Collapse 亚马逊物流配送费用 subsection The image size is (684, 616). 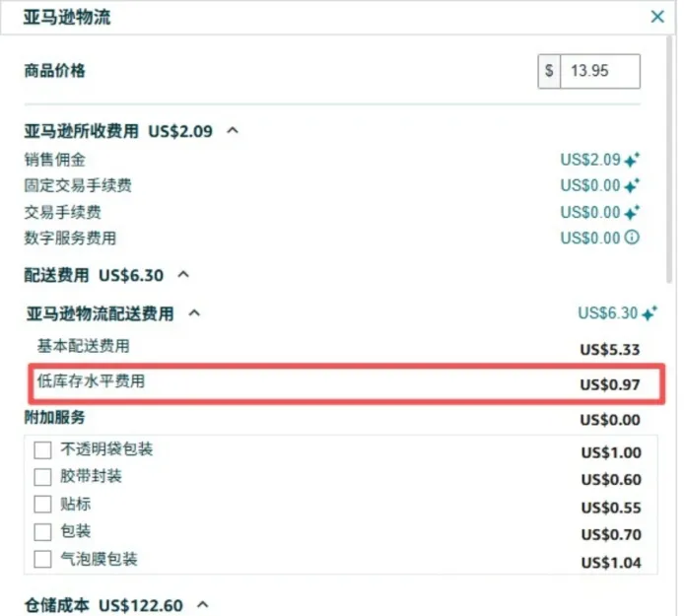[x=194, y=313]
